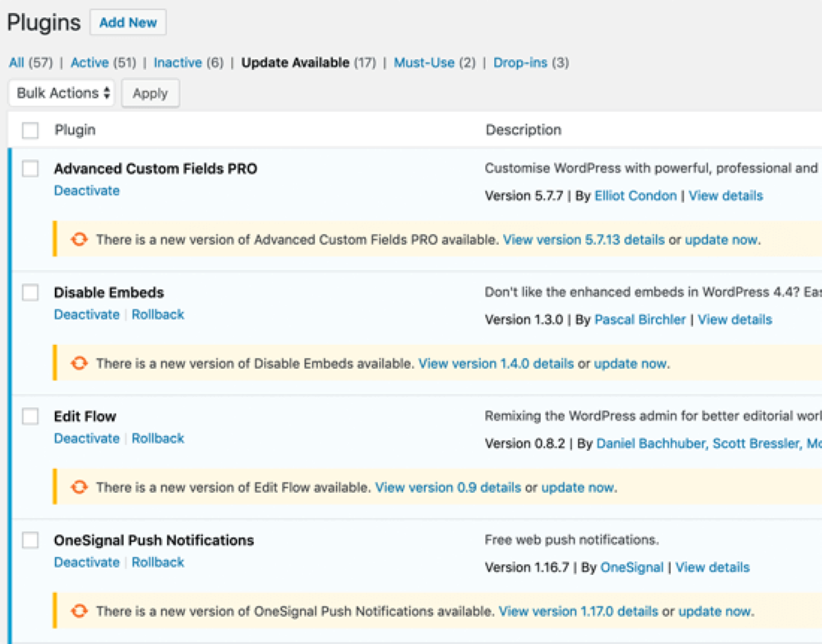Screen dimensions: 822x644
Task: Click update now for Edit Flow
Action: pos(578,487)
